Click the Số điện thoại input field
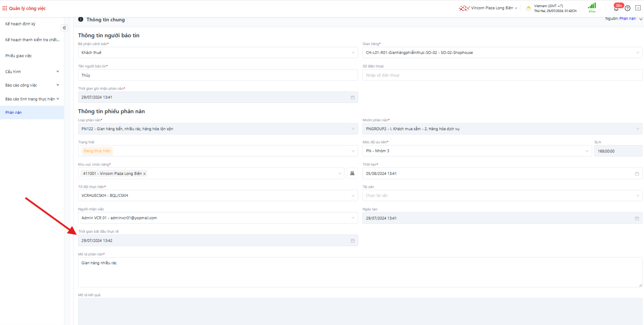The width and height of the screenshot is (644, 325). (x=502, y=75)
